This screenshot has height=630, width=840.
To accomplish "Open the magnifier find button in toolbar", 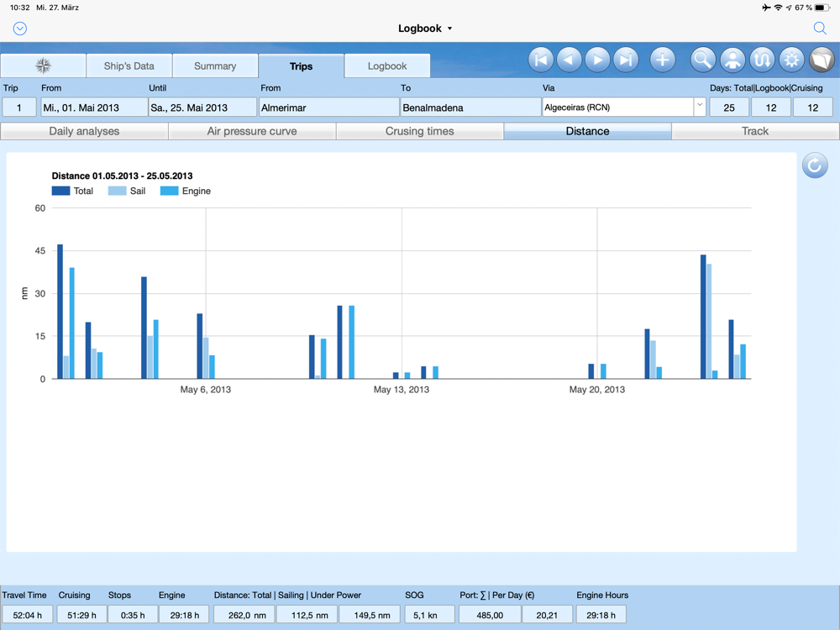I will (703, 60).
